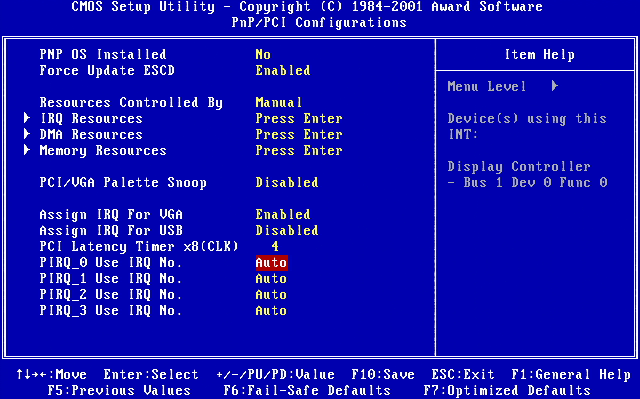This screenshot has height=399, width=640.
Task: Change Assign IRQ For USB Disabled value
Action: click(287, 231)
